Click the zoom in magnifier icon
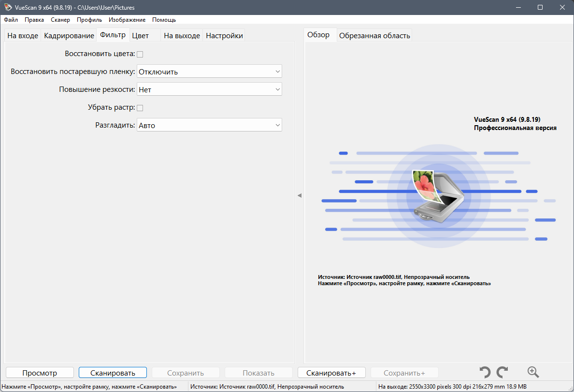574x392 pixels. pyautogui.click(x=533, y=372)
